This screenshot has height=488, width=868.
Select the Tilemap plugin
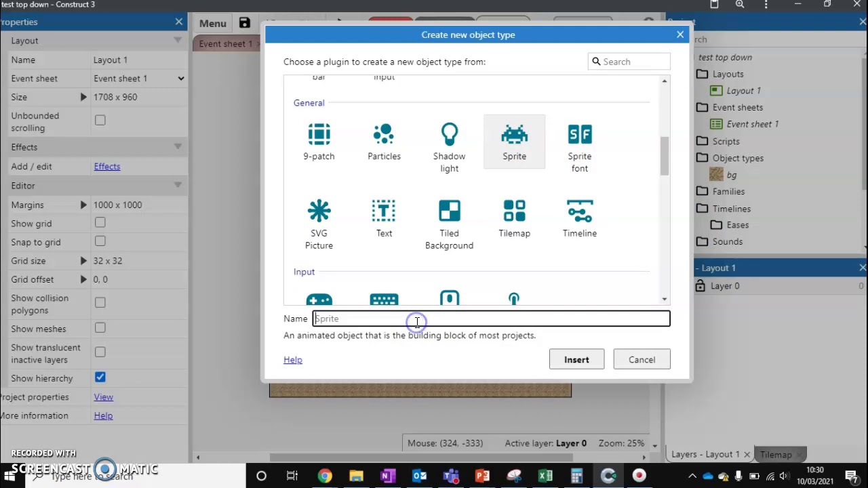point(514,211)
